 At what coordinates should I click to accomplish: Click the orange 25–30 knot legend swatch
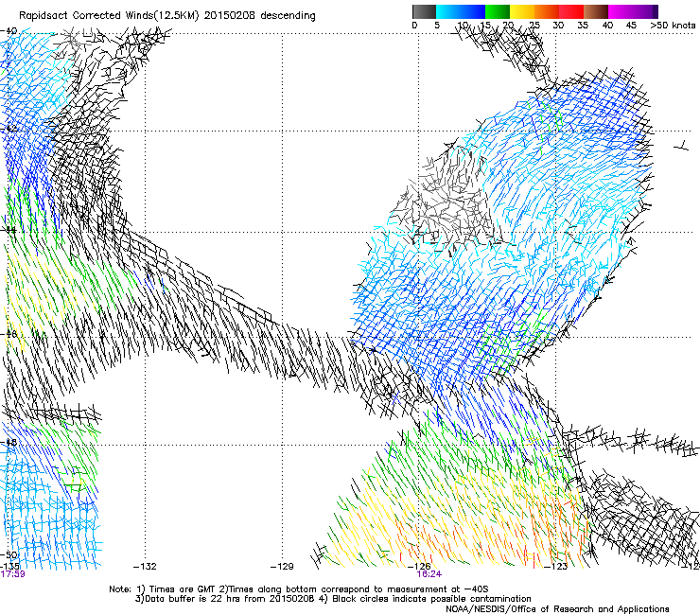(547, 11)
